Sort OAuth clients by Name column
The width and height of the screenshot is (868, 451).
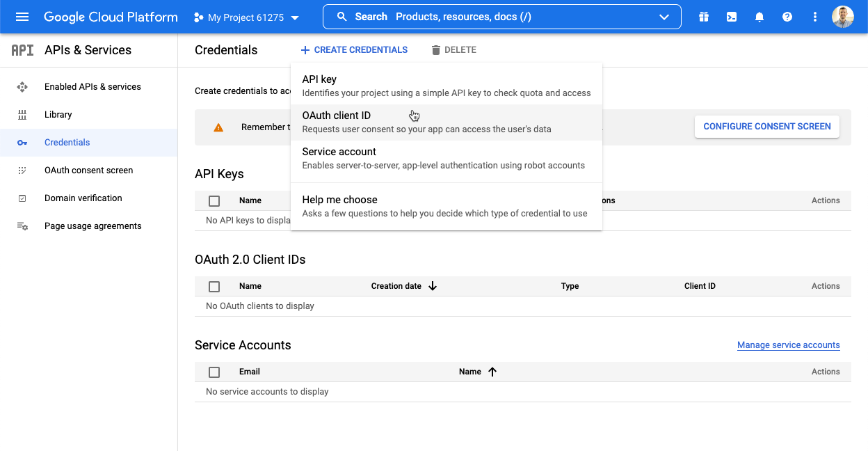pyautogui.click(x=250, y=286)
